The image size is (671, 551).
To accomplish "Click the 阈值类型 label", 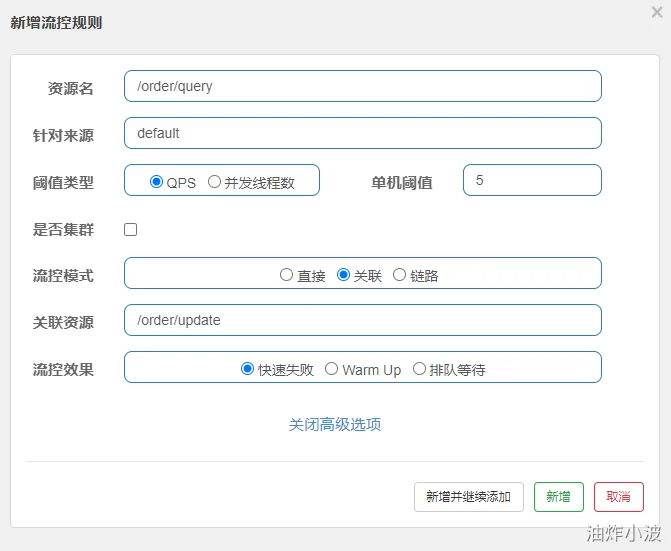I will point(63,182).
